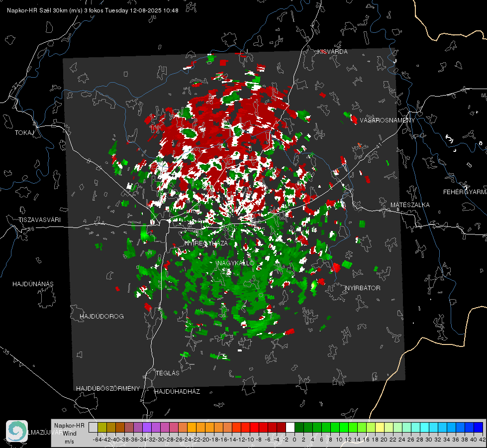Pick the olive swatch between -64 and -42
The width and height of the screenshot is (487, 448).
pyautogui.click(x=102, y=428)
